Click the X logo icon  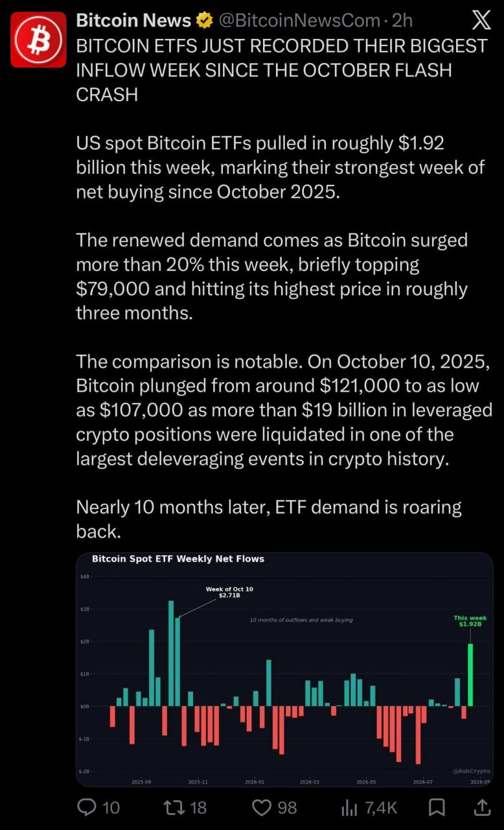click(481, 21)
